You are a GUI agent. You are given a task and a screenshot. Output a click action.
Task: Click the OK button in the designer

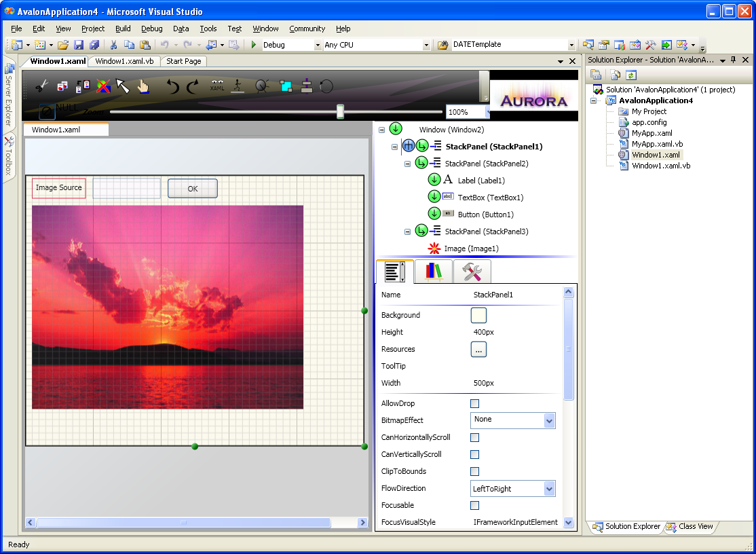point(193,189)
